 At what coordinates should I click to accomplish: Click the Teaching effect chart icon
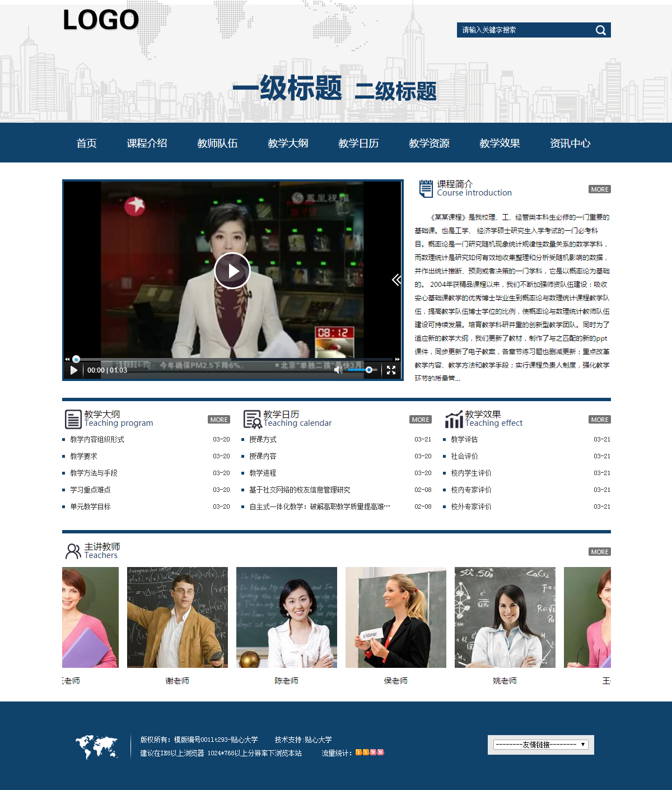coord(454,419)
